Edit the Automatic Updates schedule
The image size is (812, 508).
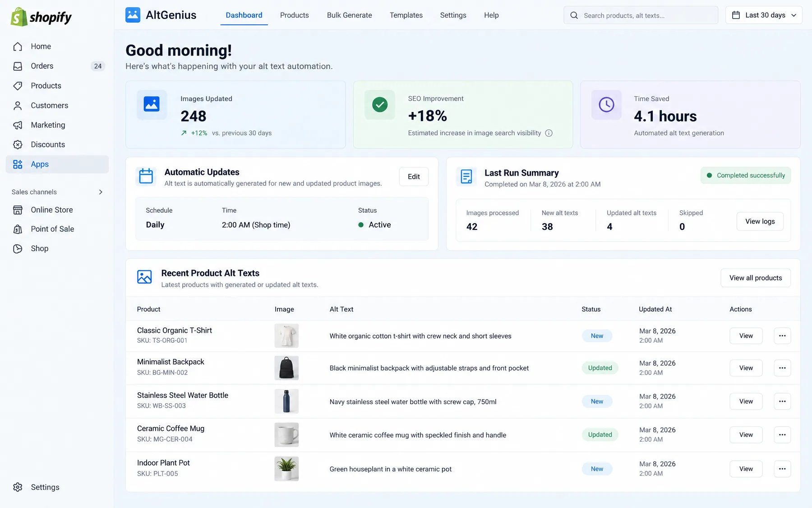[414, 177]
